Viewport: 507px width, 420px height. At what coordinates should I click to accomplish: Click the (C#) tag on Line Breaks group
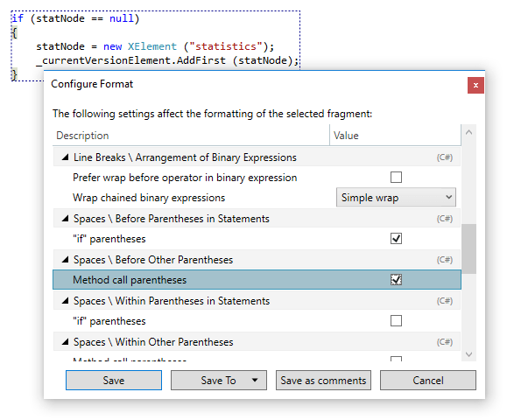(x=445, y=157)
